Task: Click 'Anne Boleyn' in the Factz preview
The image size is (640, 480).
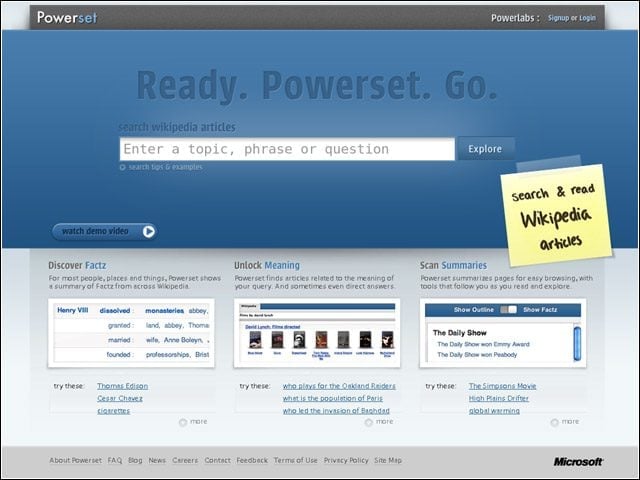Action: click(183, 340)
